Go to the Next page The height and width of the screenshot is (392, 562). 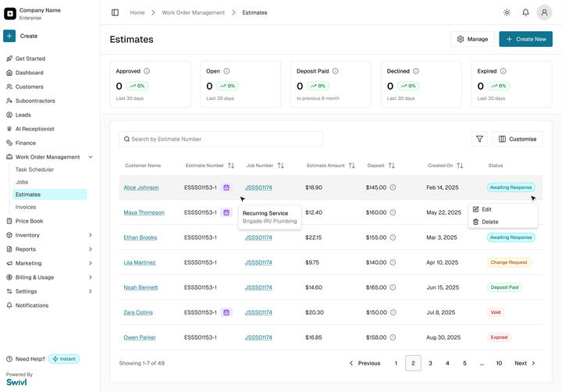(x=525, y=363)
